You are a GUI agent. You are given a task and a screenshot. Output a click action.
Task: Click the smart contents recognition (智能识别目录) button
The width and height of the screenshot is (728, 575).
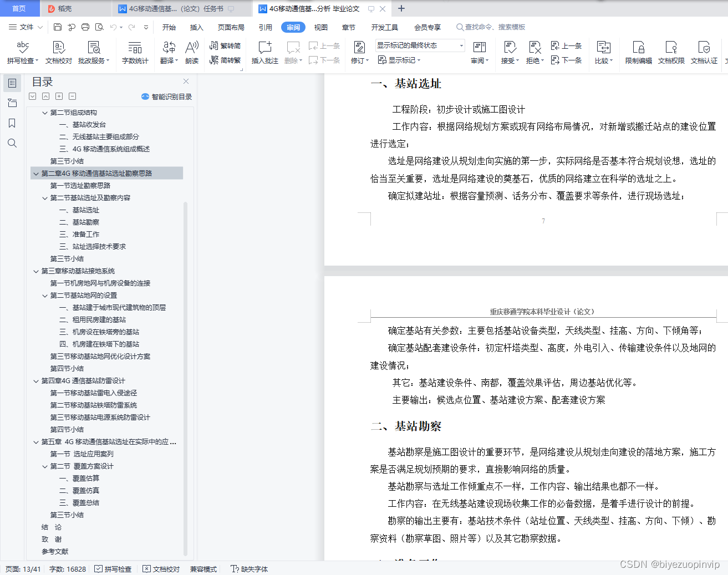click(x=167, y=96)
